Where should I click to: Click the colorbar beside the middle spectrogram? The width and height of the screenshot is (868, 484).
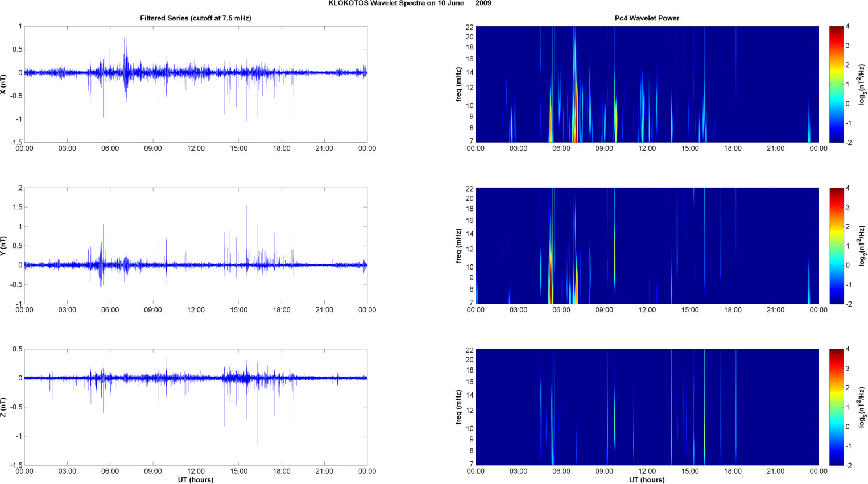coord(836,246)
